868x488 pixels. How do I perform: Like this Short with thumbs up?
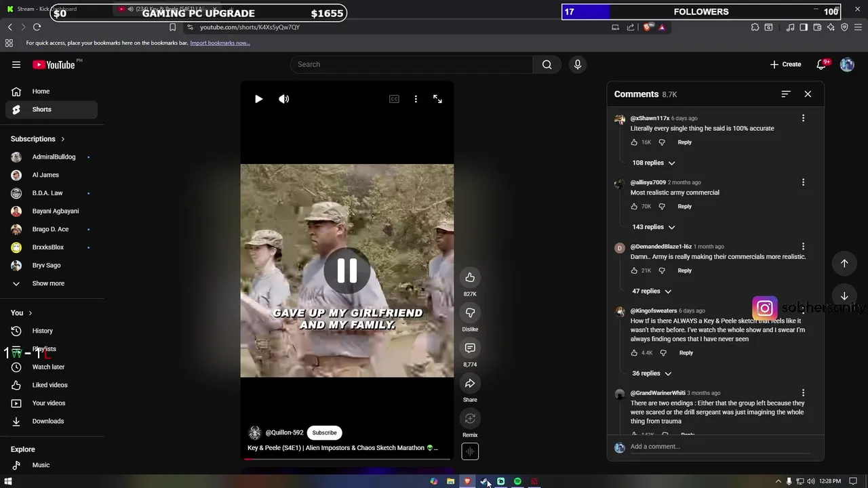[x=470, y=277]
